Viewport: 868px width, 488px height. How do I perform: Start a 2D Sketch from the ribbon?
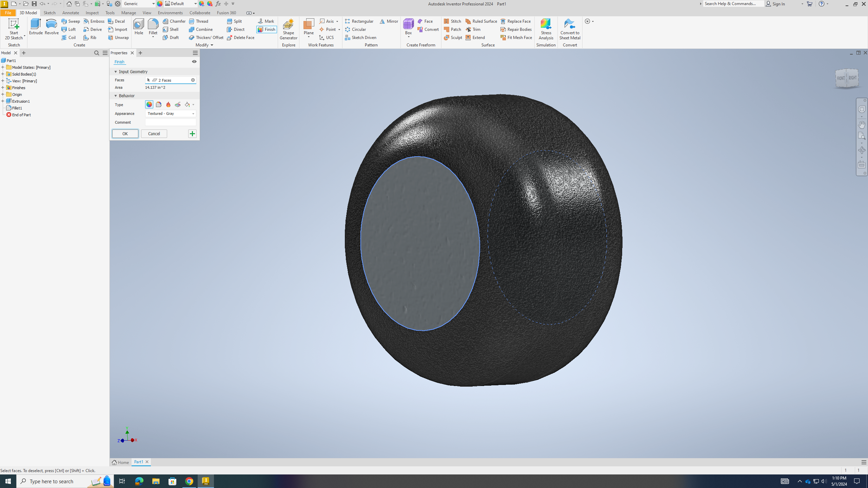pyautogui.click(x=14, y=29)
